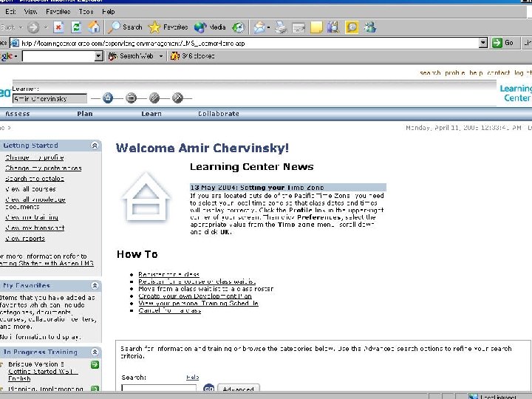This screenshot has height=399, width=532.
Task: Switch to the Learn tab
Action: pyautogui.click(x=151, y=114)
